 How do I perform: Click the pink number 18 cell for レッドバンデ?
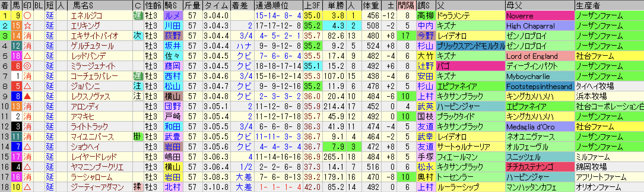point(16,56)
